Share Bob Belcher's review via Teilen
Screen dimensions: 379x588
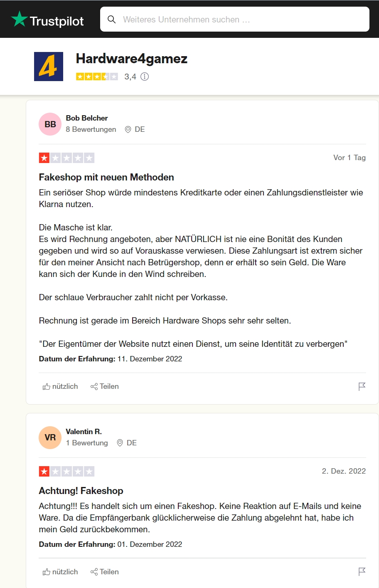[105, 386]
